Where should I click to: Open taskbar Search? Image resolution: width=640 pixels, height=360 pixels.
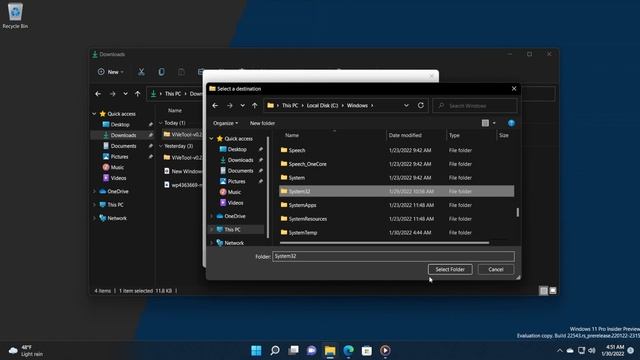coord(275,350)
